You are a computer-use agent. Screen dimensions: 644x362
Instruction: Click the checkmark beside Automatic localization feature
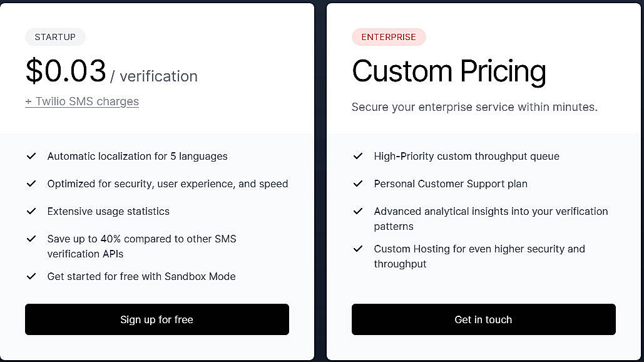click(31, 156)
